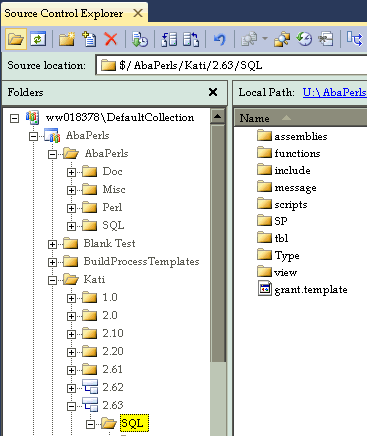
Task: Collapse the highlighted SQL folder
Action: click(x=90, y=424)
